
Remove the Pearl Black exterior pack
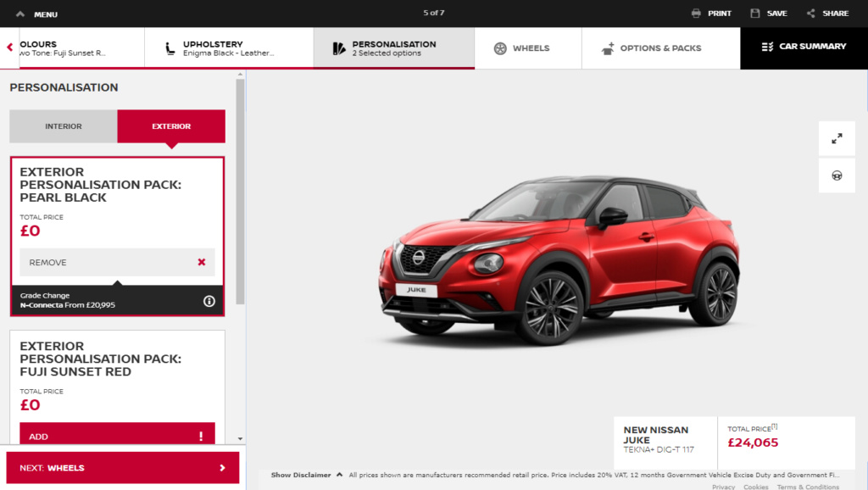[117, 263]
